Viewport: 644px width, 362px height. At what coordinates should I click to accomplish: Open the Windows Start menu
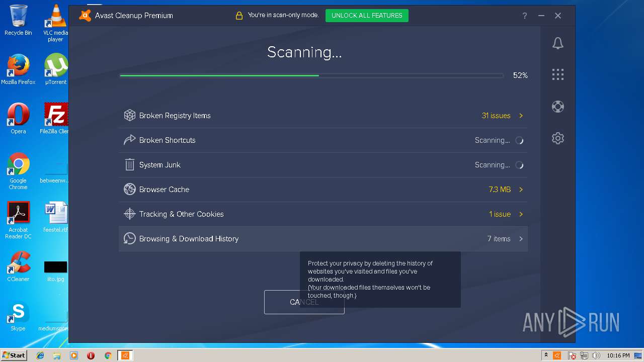[x=14, y=355]
